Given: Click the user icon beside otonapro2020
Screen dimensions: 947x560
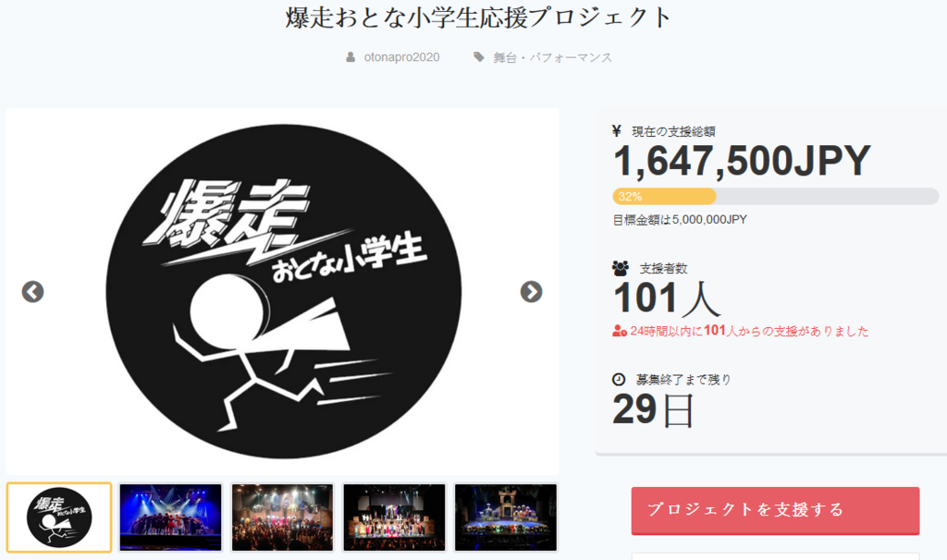Looking at the screenshot, I should pyautogui.click(x=351, y=57).
